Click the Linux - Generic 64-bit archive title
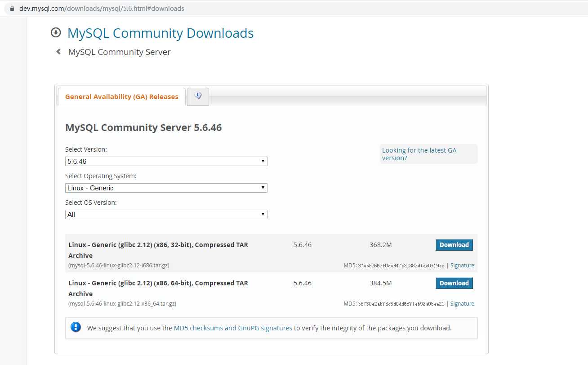Screen dimensions: 588x365 [158, 288]
